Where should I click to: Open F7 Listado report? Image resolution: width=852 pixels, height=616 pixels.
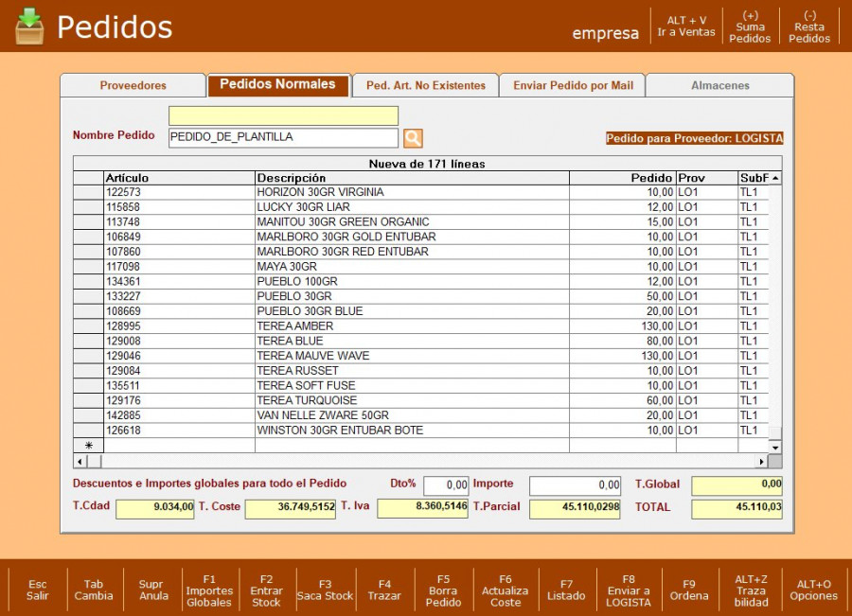[566, 590]
